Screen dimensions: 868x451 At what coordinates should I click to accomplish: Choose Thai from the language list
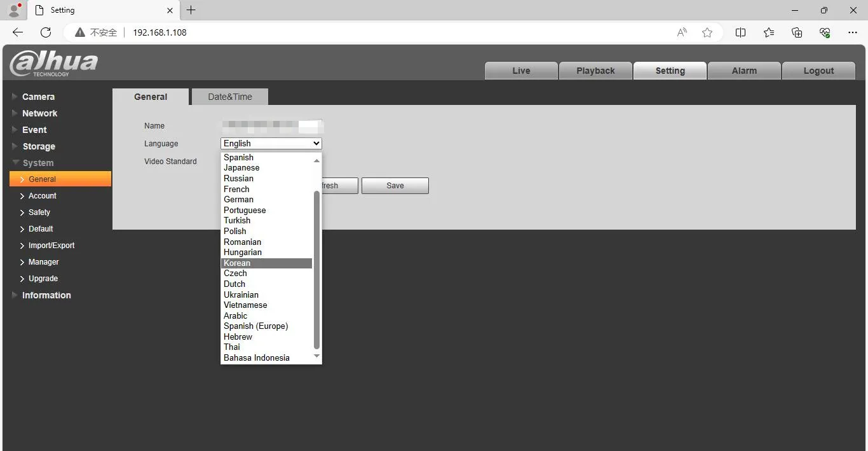[x=267, y=347]
